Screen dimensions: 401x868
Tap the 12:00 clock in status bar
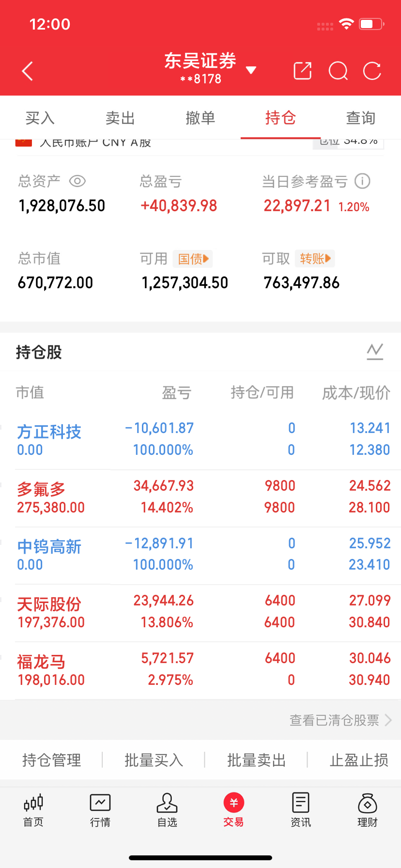pos(50,24)
